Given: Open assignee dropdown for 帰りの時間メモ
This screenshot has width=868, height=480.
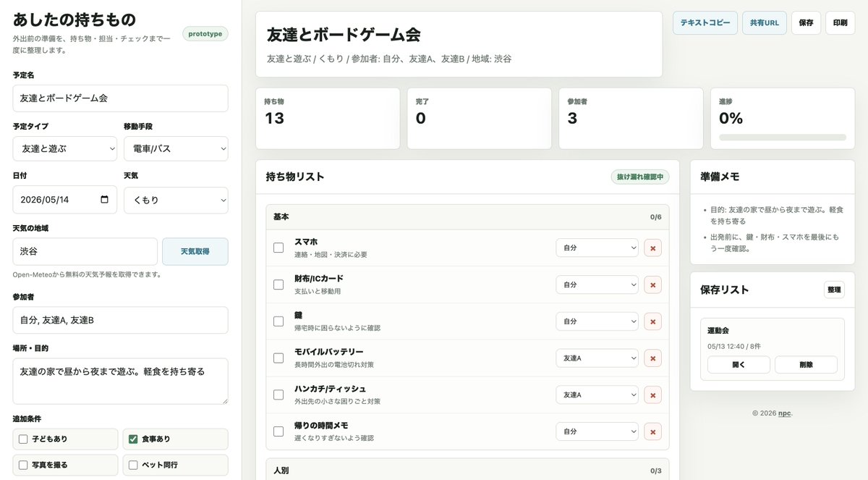Looking at the screenshot, I should pyautogui.click(x=597, y=431).
